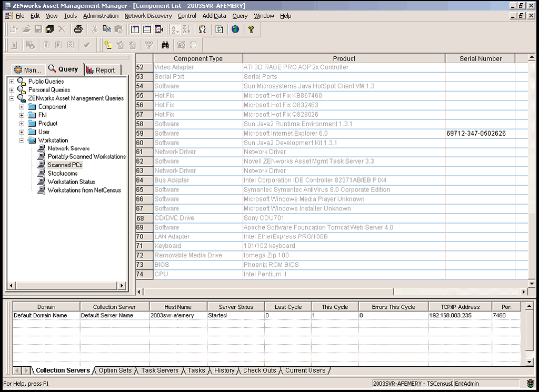Click the green checkmark toolbar icon
539x392 pixels.
point(87,45)
